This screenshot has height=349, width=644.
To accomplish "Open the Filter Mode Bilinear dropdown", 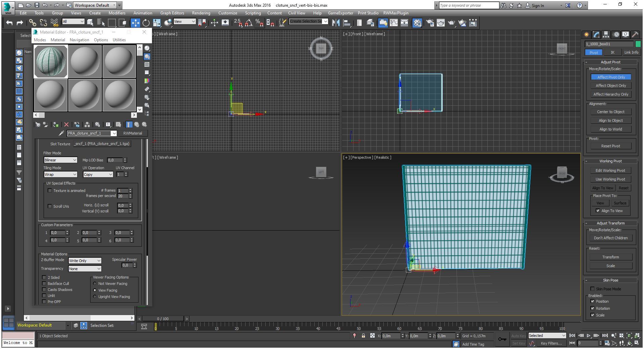I will click(61, 160).
